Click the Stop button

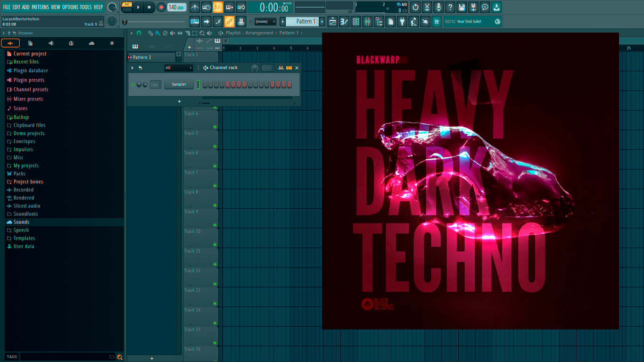click(149, 8)
